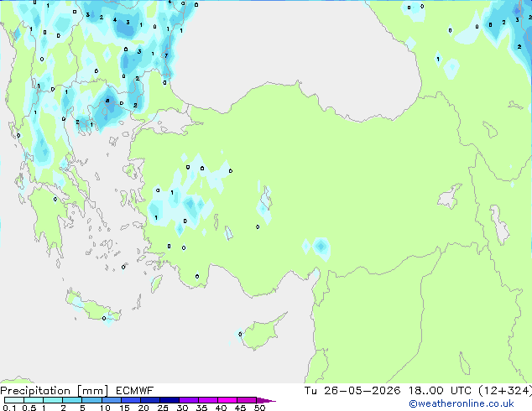The height and width of the screenshot is (411, 532).
Task: Click the '45' legend value label
Action: [240, 408]
